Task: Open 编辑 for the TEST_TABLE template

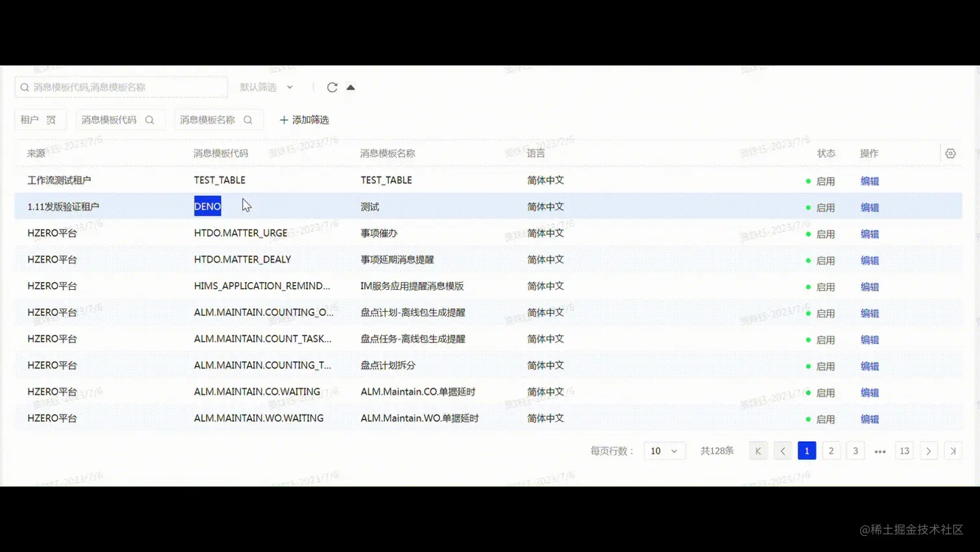Action: [869, 181]
